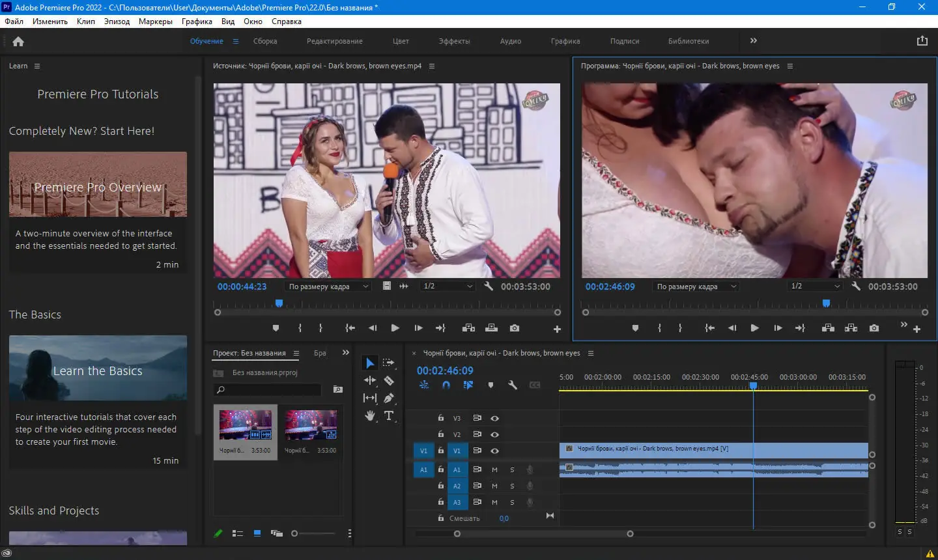The image size is (938, 560).
Task: Select the Ripple Edit tool
Action: coord(370,380)
